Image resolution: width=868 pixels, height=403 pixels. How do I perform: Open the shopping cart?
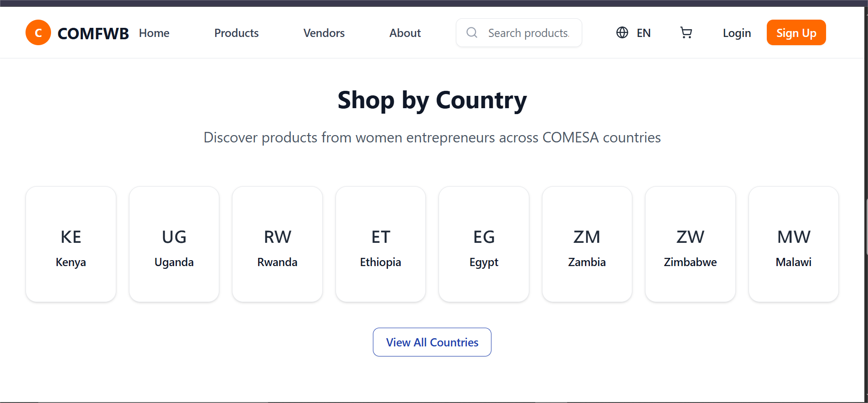pos(686,33)
